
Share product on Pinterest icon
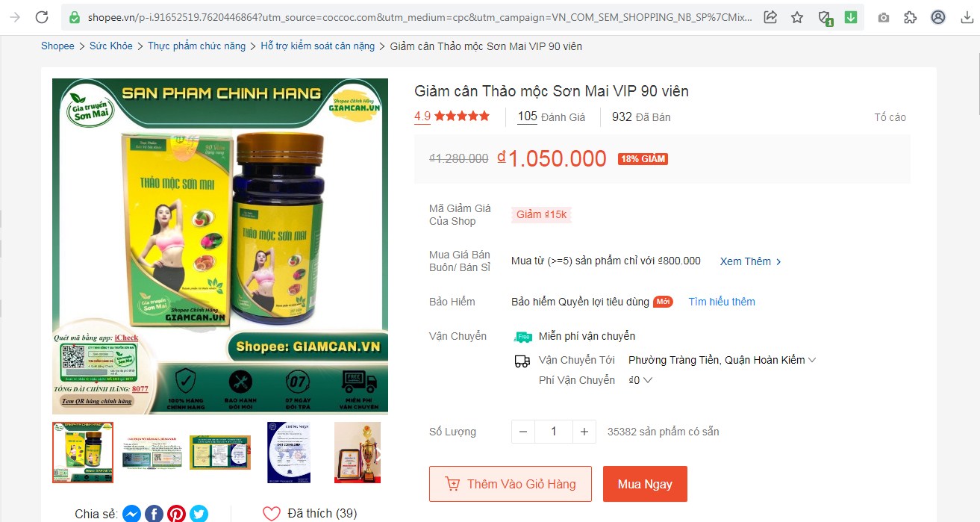click(x=176, y=514)
